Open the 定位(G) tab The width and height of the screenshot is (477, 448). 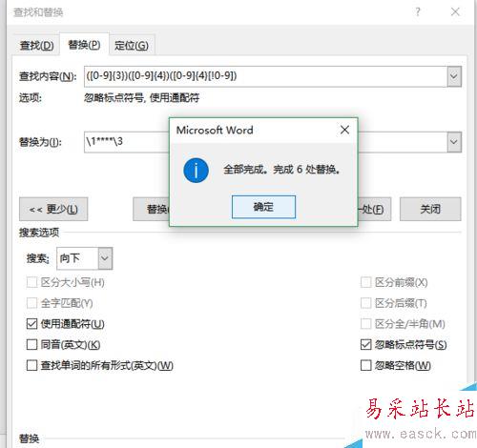point(132,46)
